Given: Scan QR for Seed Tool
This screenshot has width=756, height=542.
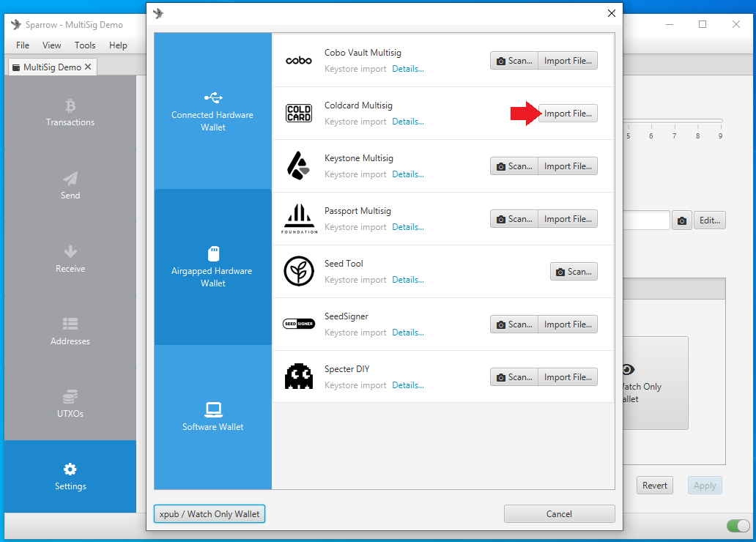Looking at the screenshot, I should (x=574, y=272).
